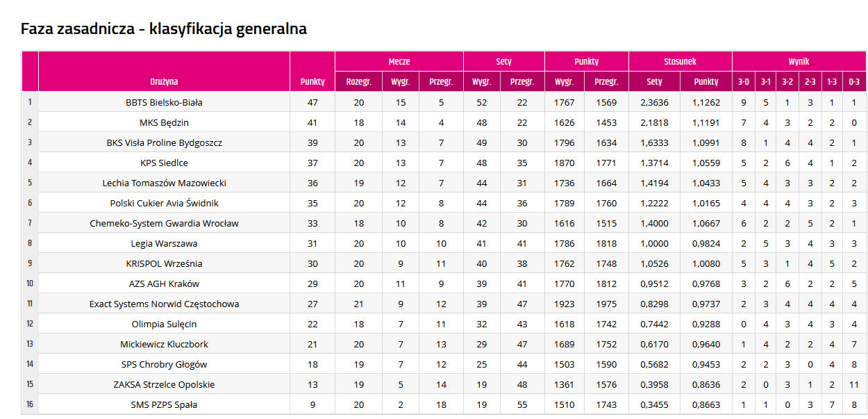868x419 pixels.
Task: Select the Rozegr. column header
Action: (358, 81)
